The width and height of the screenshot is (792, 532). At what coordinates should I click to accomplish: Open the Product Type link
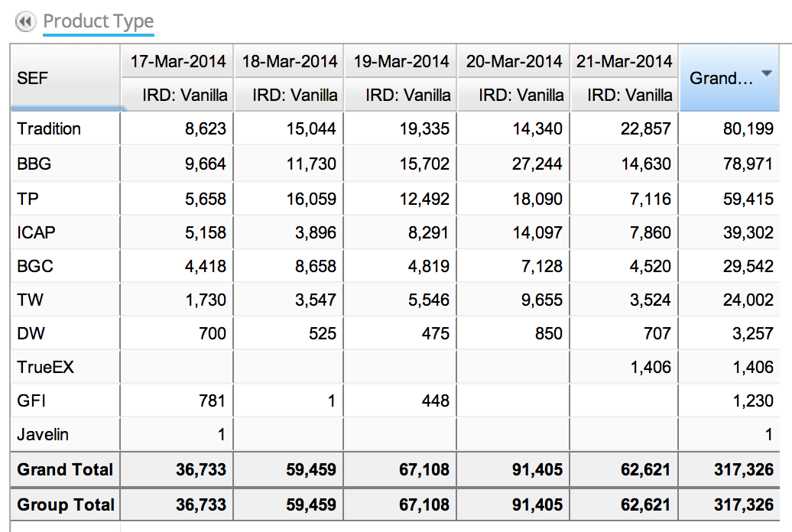click(x=99, y=21)
